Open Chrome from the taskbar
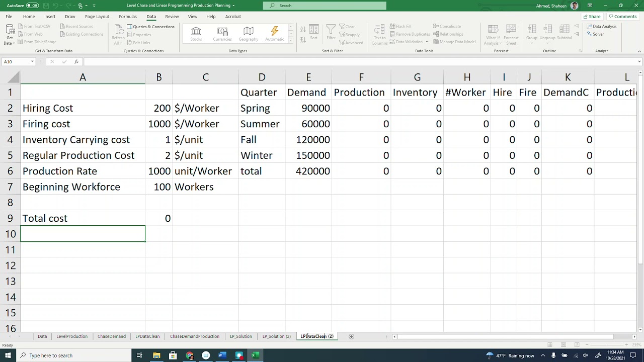 [190, 355]
